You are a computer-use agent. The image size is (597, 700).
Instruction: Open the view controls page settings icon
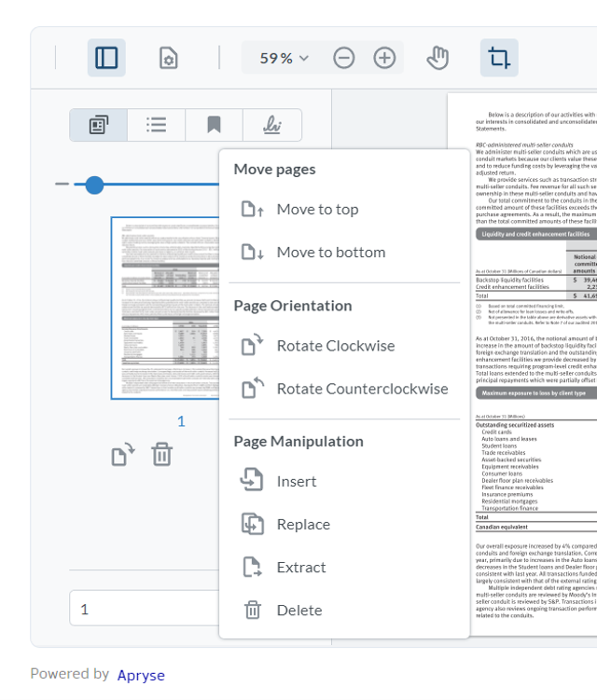(x=169, y=58)
